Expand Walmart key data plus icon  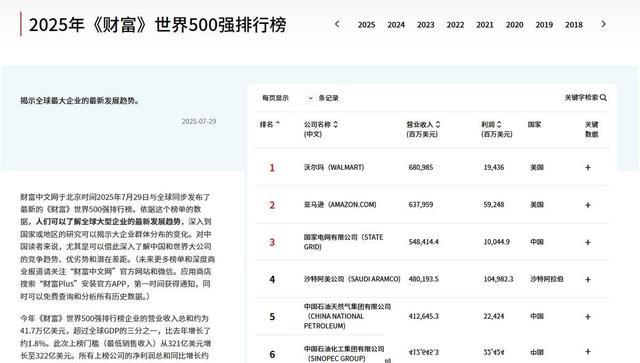[588, 167]
